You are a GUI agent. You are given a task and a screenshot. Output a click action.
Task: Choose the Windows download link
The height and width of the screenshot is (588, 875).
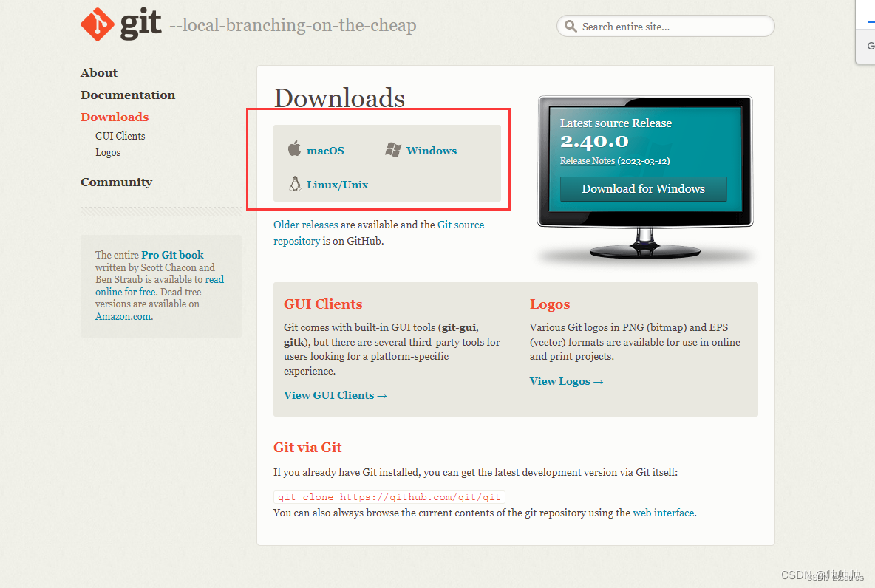432,151
